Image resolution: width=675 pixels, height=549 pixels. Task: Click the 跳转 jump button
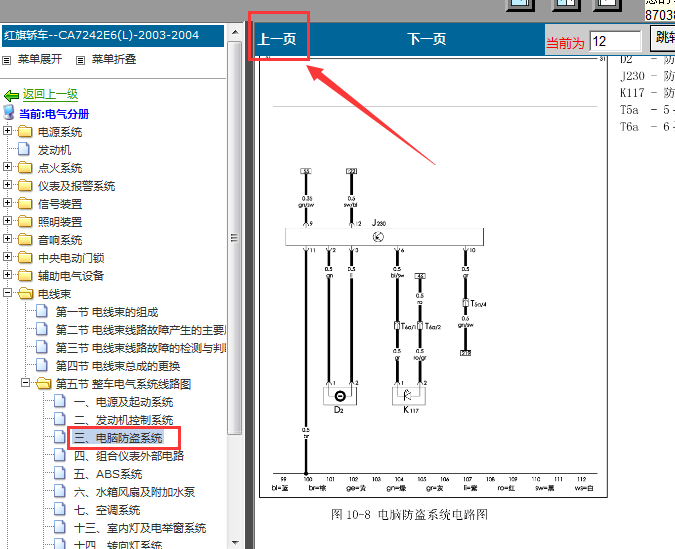pos(663,37)
